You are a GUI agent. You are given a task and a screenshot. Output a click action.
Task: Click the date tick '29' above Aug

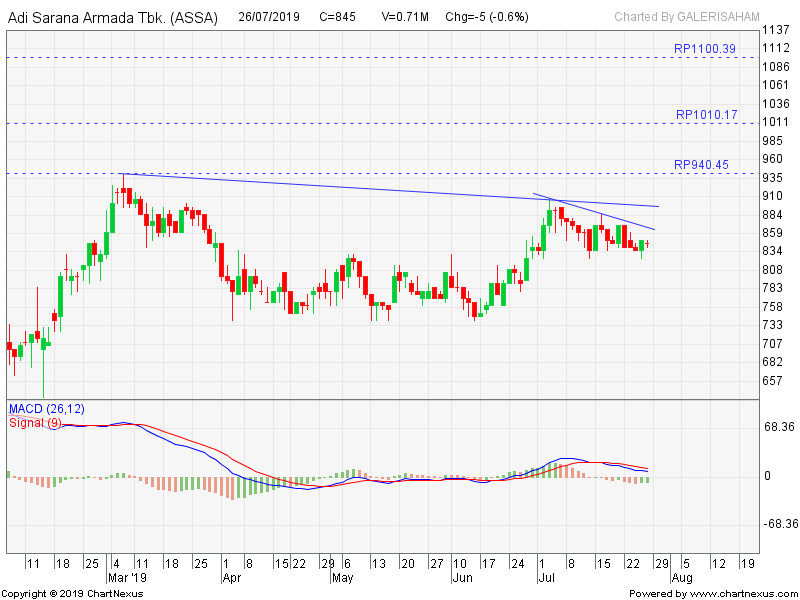[662, 564]
